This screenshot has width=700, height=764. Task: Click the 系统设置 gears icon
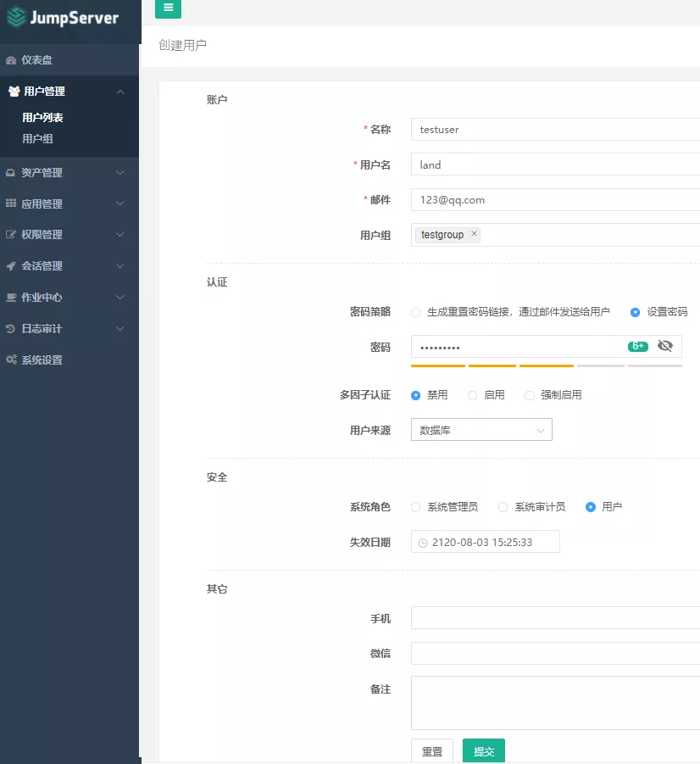point(11,360)
